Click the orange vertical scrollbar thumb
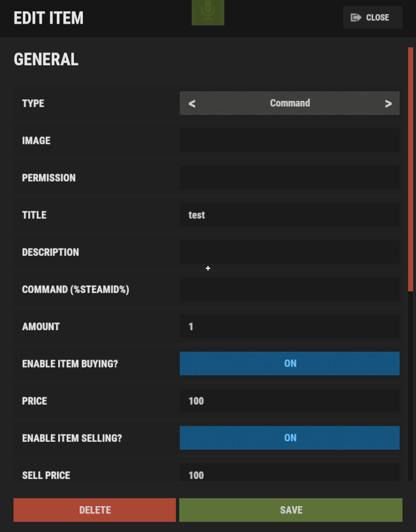This screenshot has height=532, width=416. tap(410, 169)
